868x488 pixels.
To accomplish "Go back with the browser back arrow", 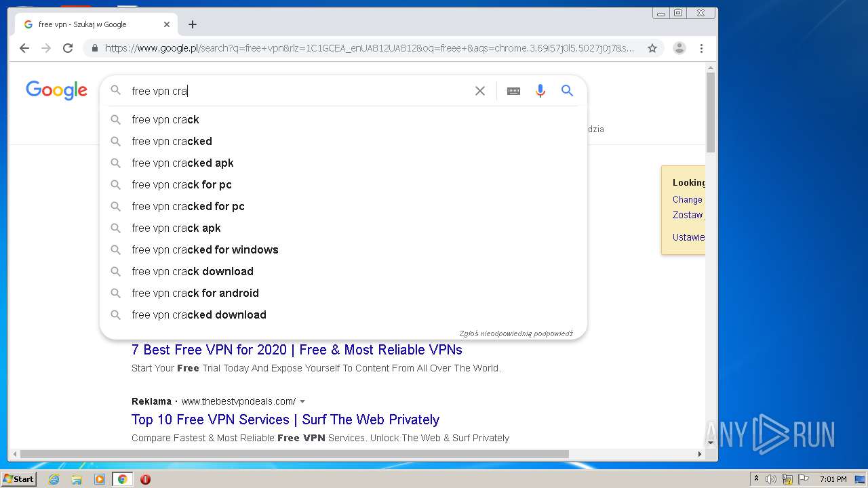I will pyautogui.click(x=24, y=48).
